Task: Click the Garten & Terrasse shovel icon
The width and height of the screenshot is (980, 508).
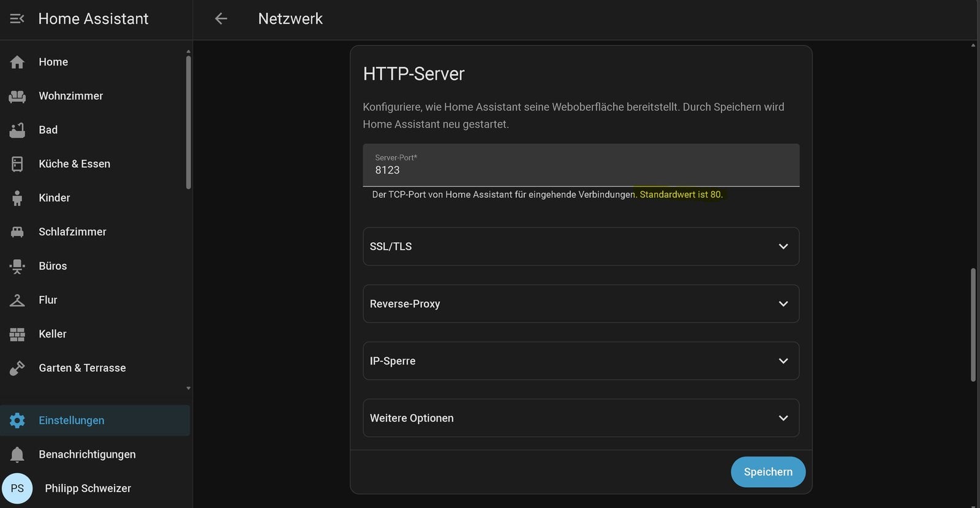Action: click(x=17, y=368)
